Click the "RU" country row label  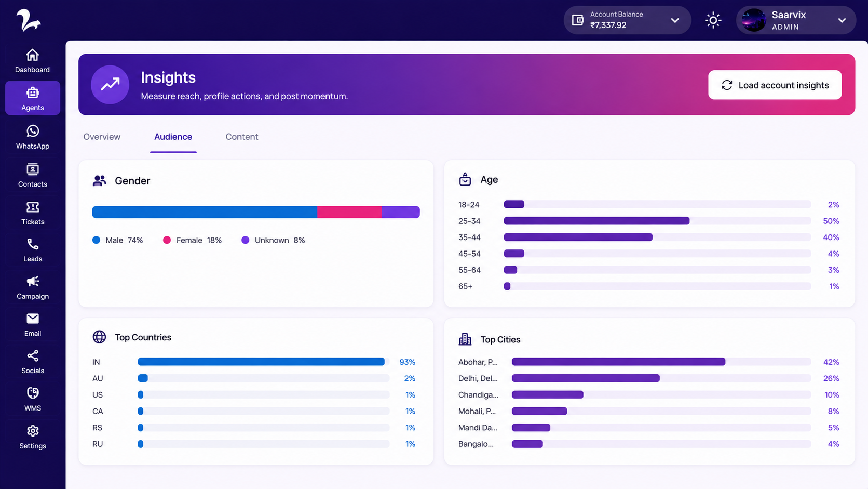[98, 444]
